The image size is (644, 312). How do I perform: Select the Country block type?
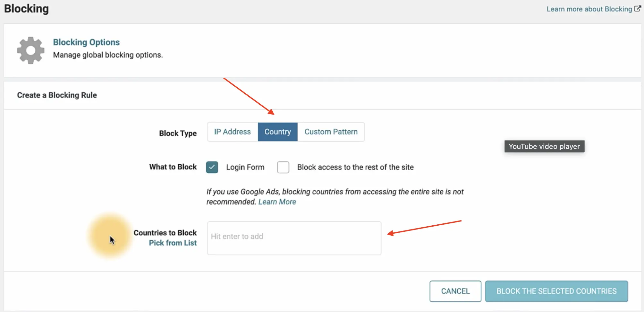(x=278, y=132)
